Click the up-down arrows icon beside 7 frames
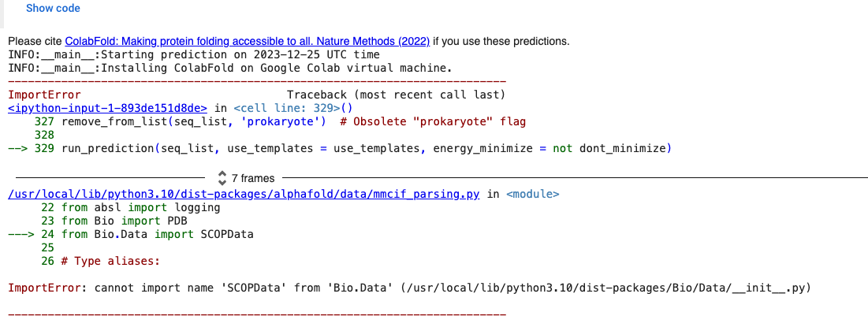 [x=222, y=179]
